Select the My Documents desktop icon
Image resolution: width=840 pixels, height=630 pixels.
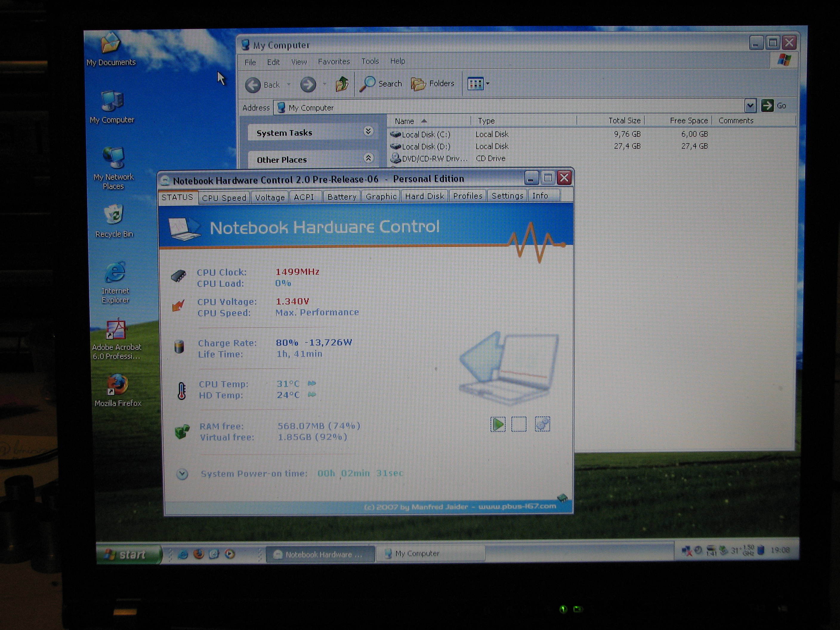[x=111, y=49]
